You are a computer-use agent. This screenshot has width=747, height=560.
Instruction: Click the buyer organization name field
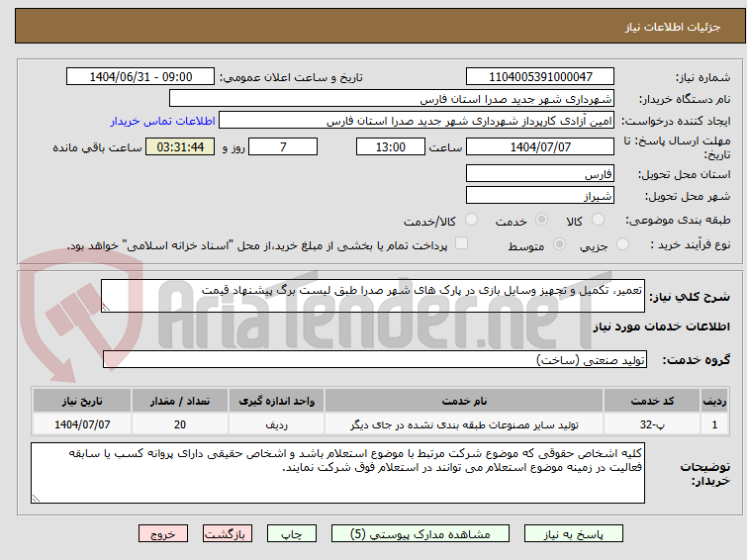coord(392,99)
